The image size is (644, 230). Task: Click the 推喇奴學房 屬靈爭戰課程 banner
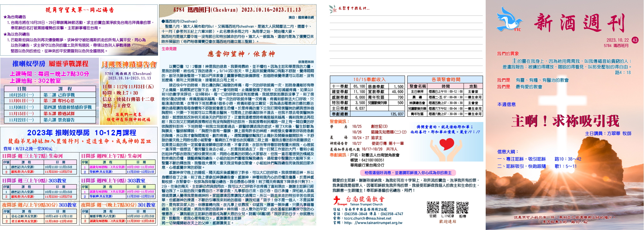[50, 64]
